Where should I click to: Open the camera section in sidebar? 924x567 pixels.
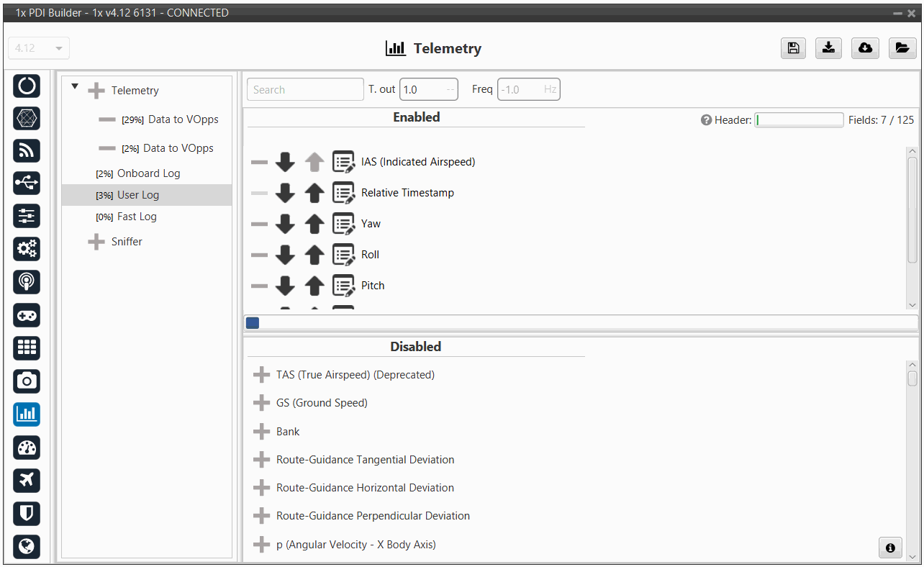pos(27,381)
